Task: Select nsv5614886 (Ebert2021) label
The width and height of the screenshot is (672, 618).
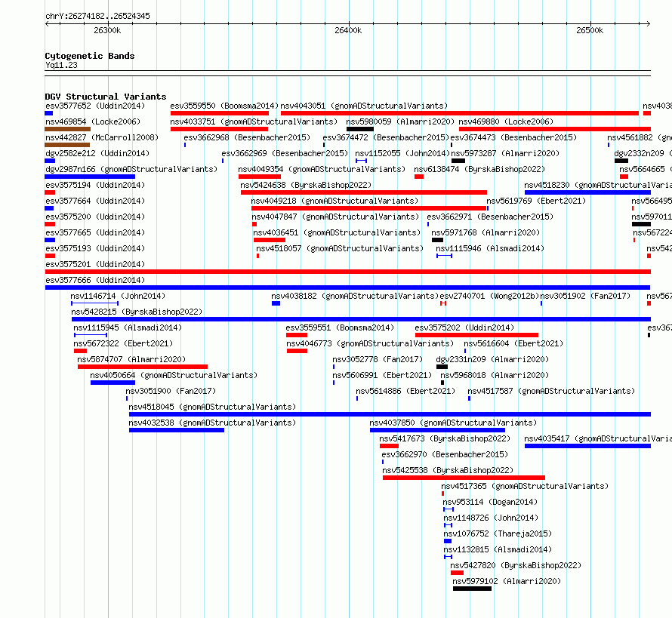Action: point(405,391)
